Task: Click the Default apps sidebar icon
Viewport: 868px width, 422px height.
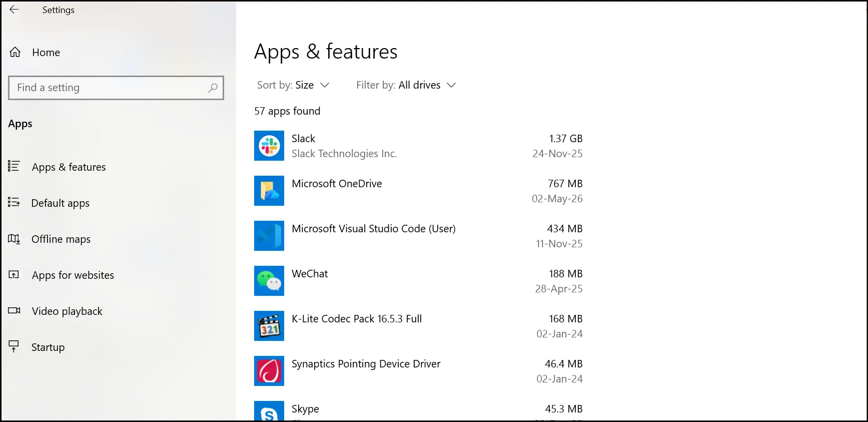Action: [x=14, y=202]
